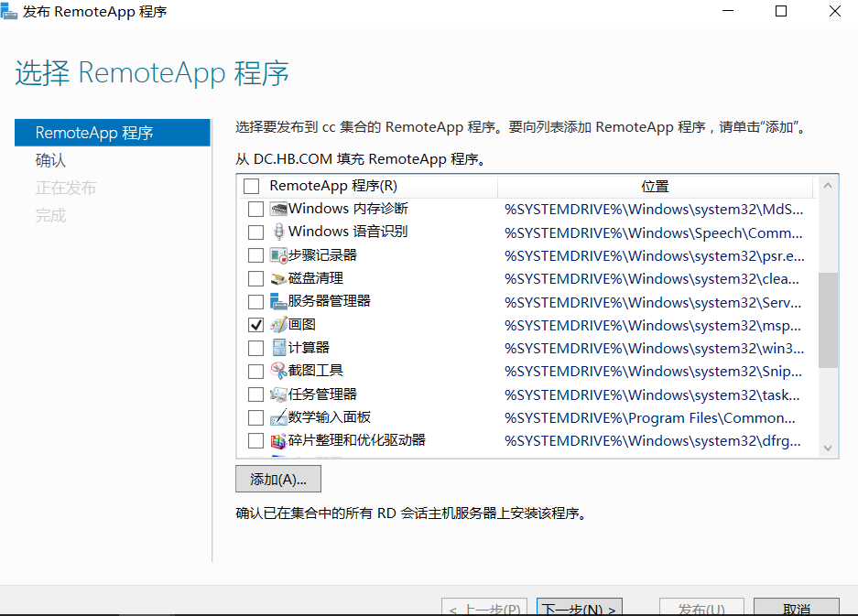The width and height of the screenshot is (858, 616).
Task: Cancel the wizard with 取消
Action: click(796, 607)
